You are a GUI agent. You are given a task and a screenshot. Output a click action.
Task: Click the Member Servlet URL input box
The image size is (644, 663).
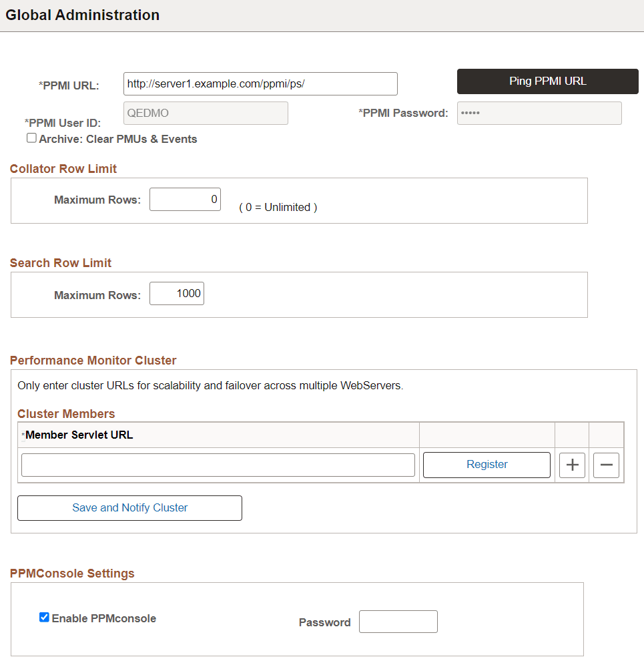[x=218, y=465]
